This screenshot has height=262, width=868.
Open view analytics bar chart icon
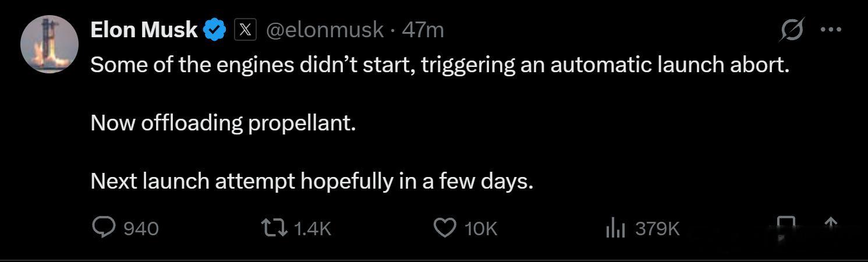[615, 228]
